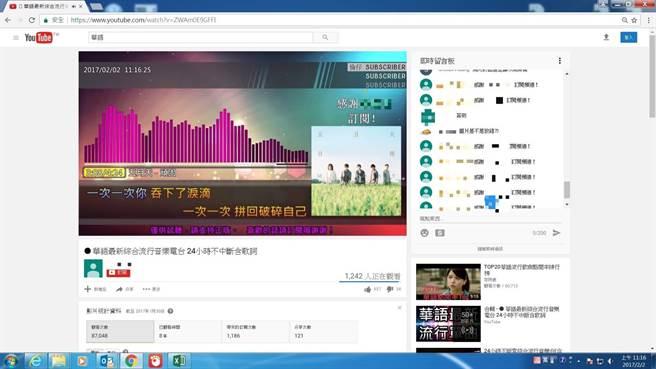Click the upload arrow icon
Viewport: 656px width, 369px height.
606,37
